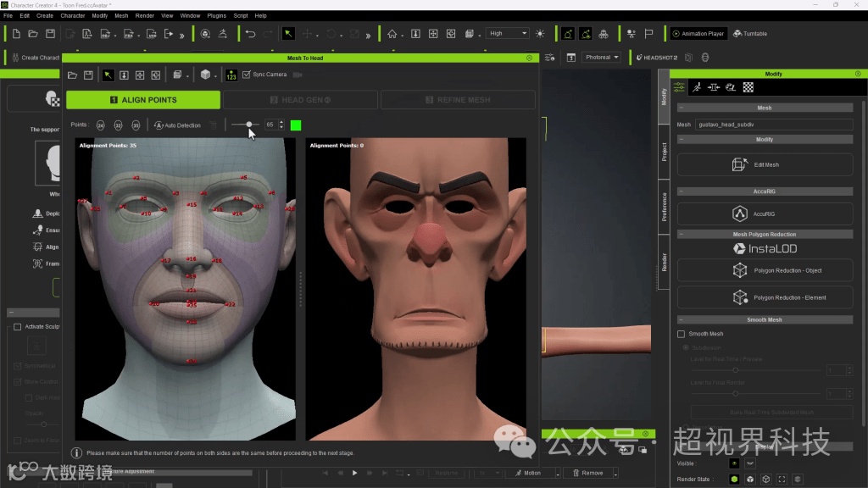
Task: Open the Photoreal shader dropdown
Action: [602, 57]
